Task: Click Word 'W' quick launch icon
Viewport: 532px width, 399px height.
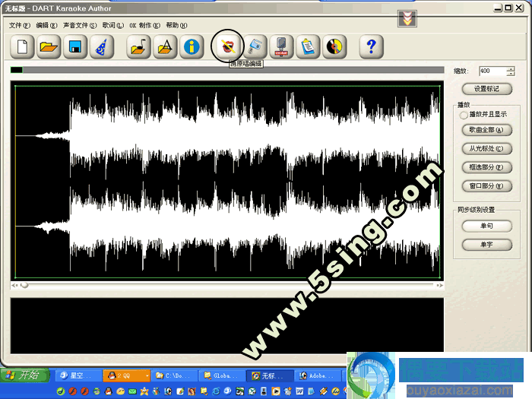Action: (x=299, y=391)
